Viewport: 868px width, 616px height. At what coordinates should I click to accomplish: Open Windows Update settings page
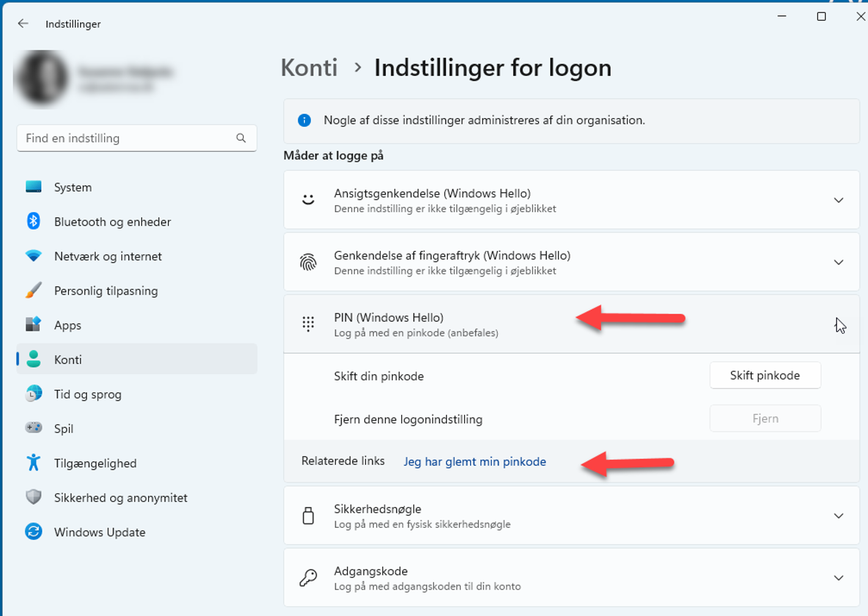[x=136, y=532]
